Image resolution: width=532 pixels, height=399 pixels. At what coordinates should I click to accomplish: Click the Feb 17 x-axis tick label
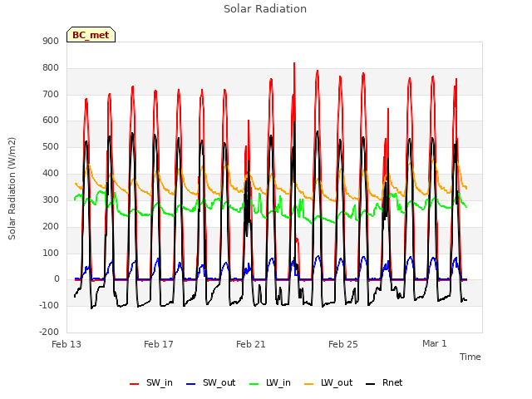click(x=159, y=344)
